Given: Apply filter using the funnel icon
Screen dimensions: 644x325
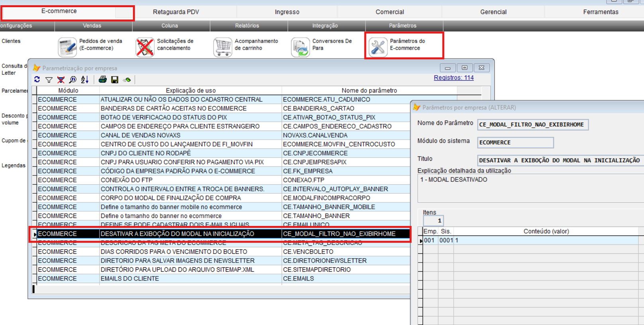Looking at the screenshot, I should point(49,80).
